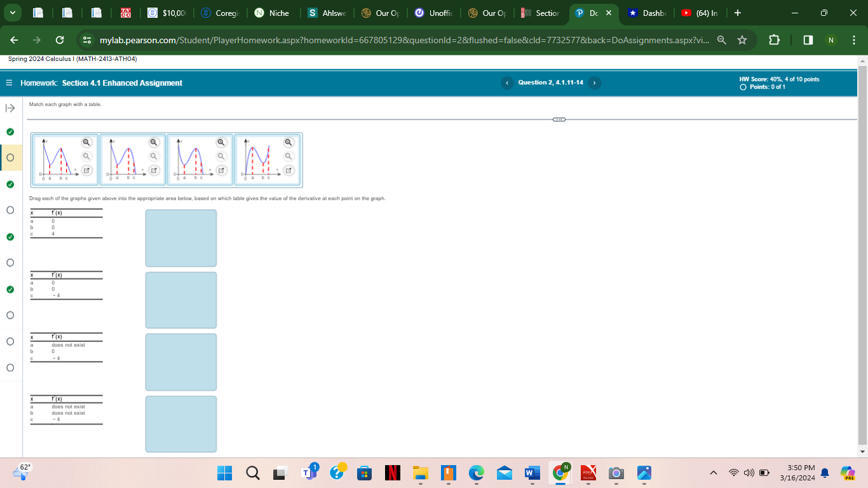Viewport: 868px width, 488px height.
Task: Go back to the previous page
Action: (x=14, y=40)
